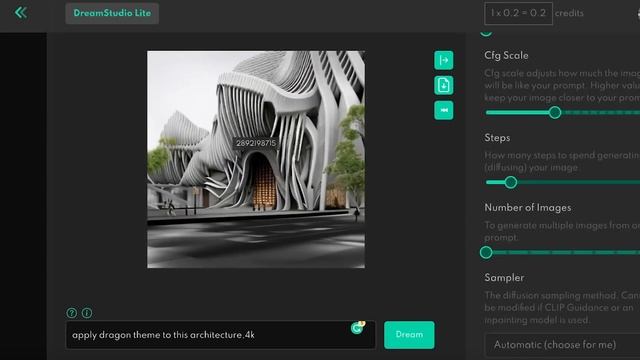The image size is (640, 360).
Task: Adjust the Steps slider handle
Action: coord(510,182)
